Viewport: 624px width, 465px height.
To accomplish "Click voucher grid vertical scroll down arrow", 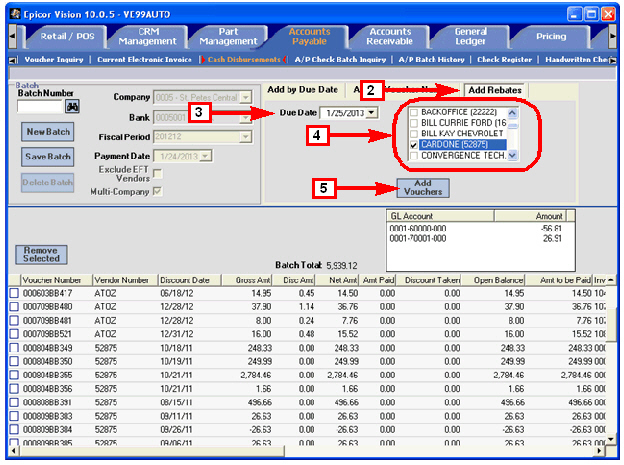I will tap(611, 439).
